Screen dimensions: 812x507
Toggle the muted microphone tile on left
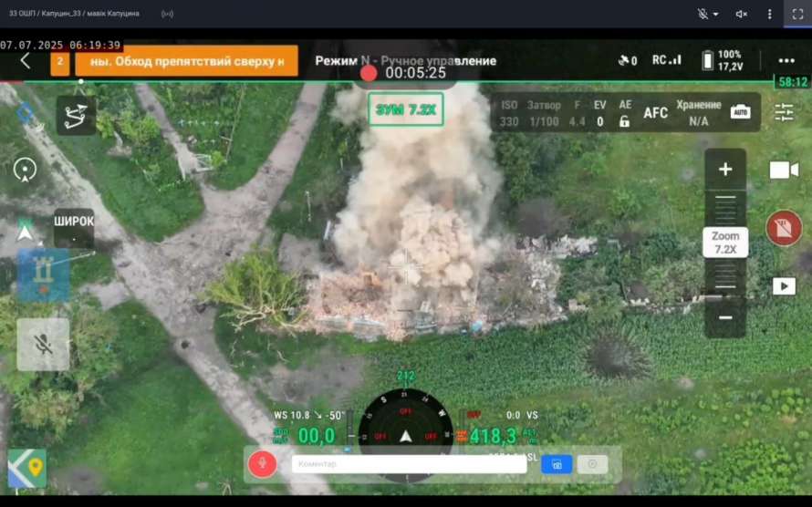(x=43, y=345)
